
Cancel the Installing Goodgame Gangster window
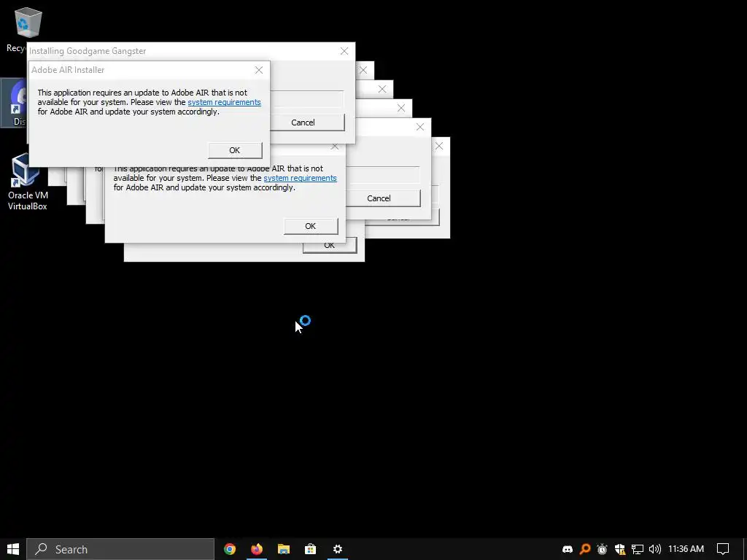[303, 122]
